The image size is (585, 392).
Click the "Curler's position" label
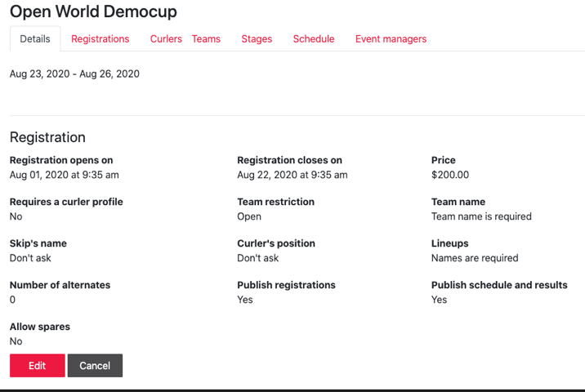[276, 243]
